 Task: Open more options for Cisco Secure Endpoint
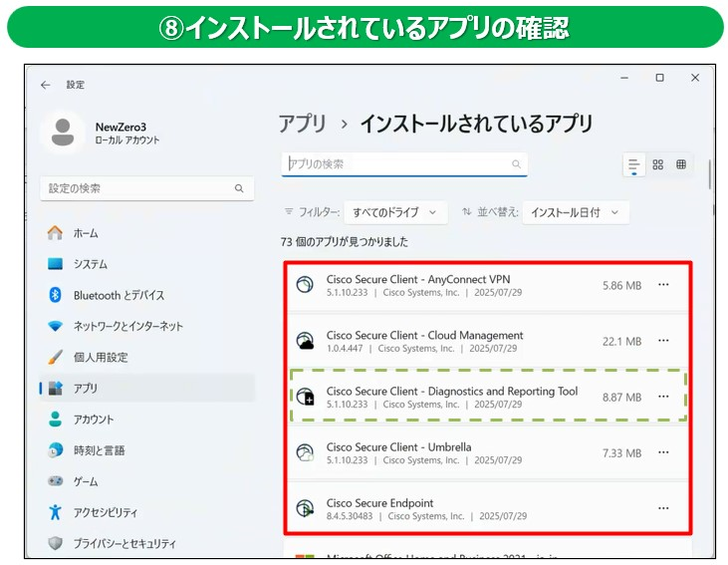point(663,508)
